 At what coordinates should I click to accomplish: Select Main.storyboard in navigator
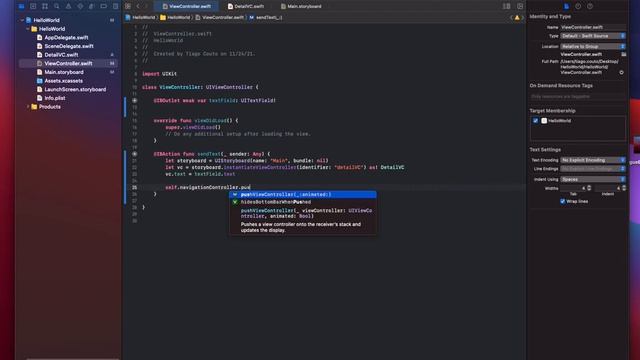64,72
